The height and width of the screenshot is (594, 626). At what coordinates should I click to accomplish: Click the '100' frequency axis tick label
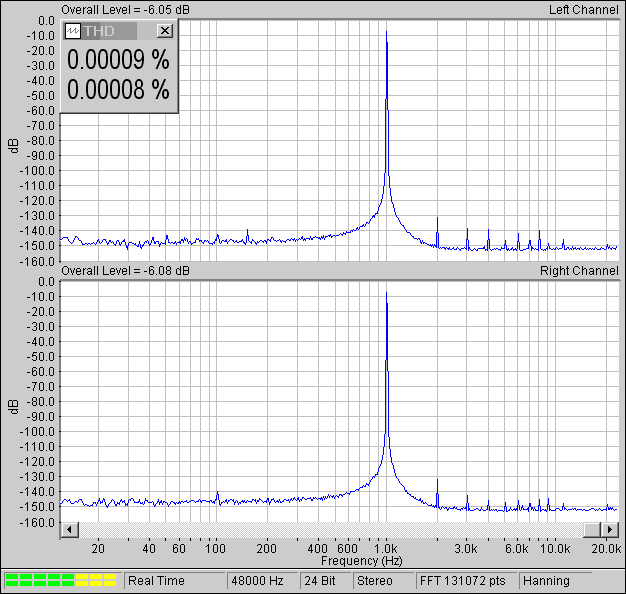coord(216,548)
